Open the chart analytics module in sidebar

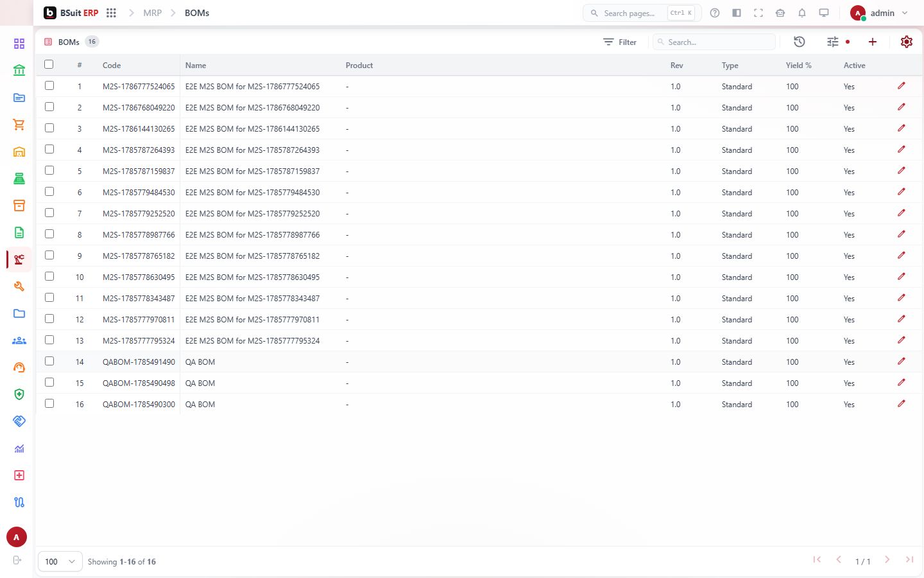19,448
